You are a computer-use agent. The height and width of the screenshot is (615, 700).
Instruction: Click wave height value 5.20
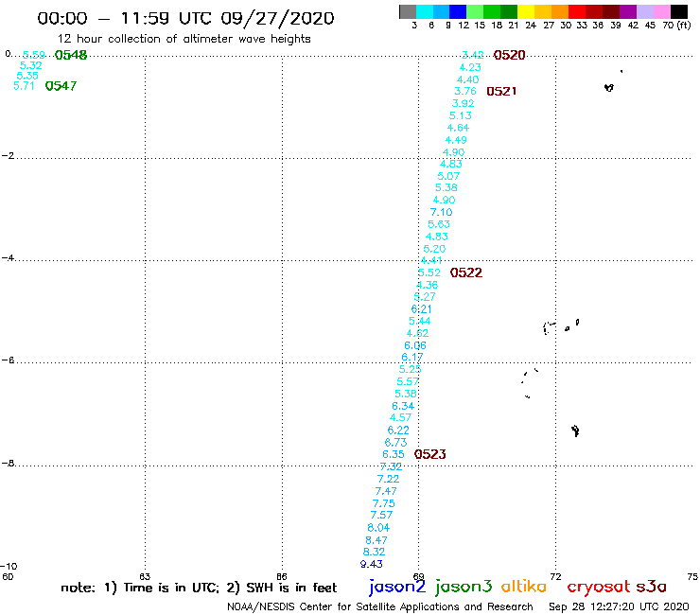tap(434, 249)
